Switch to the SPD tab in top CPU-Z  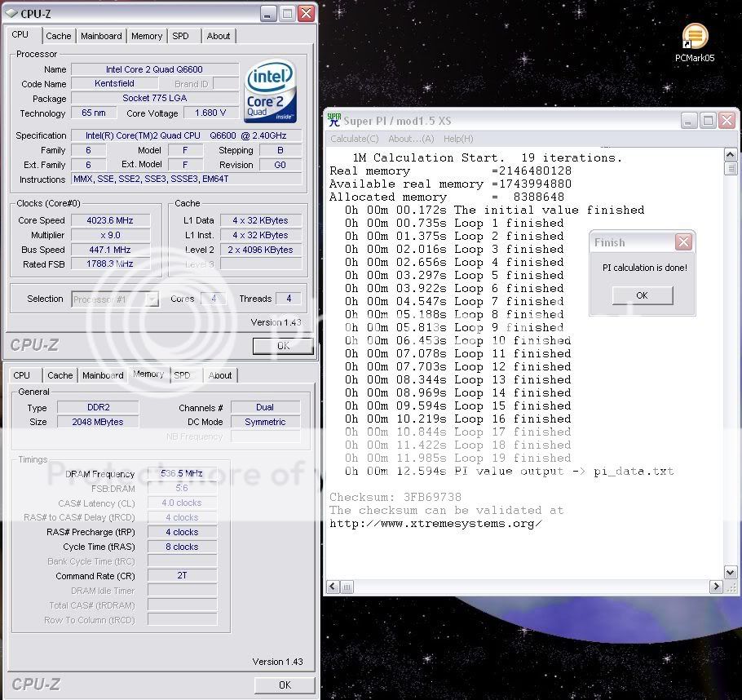coord(180,36)
